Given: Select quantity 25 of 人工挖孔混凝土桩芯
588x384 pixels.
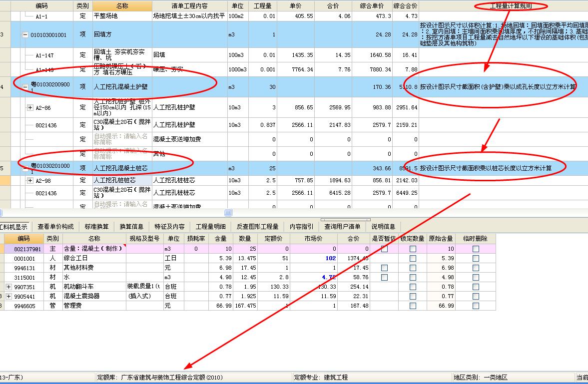Looking at the screenshot, I should coord(262,168).
